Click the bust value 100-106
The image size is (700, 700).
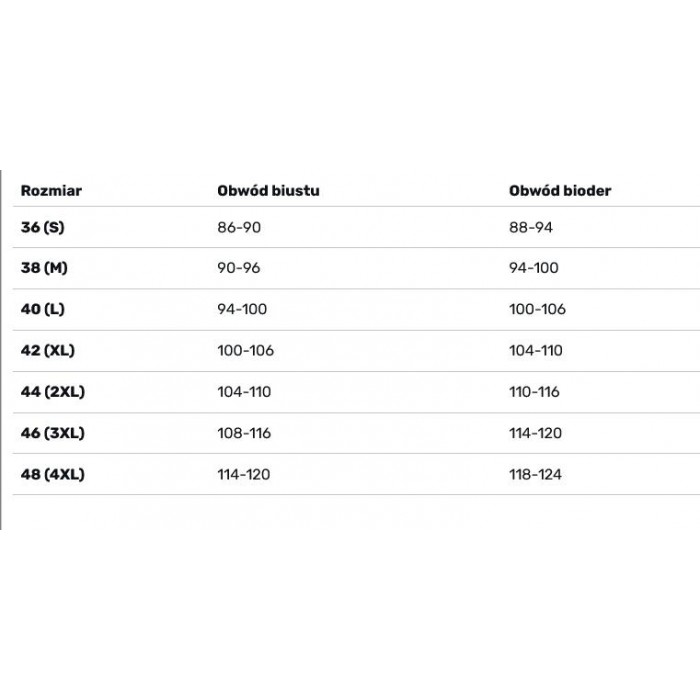coord(246,350)
